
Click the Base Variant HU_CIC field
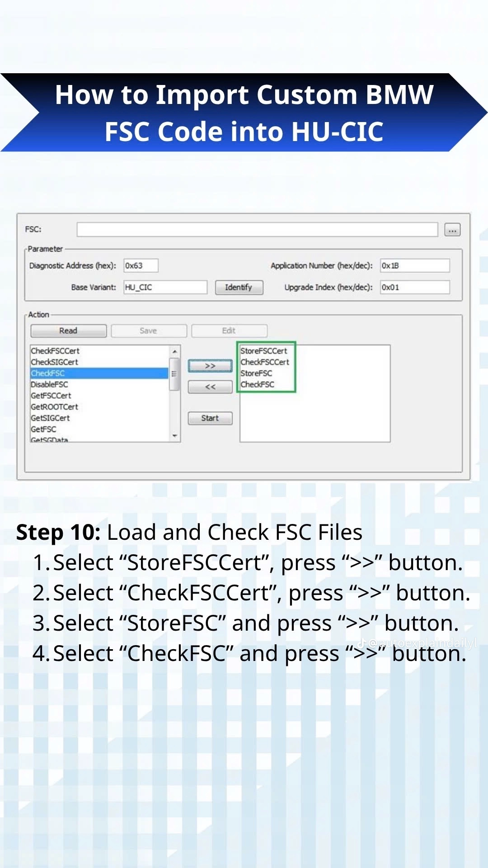(165, 288)
